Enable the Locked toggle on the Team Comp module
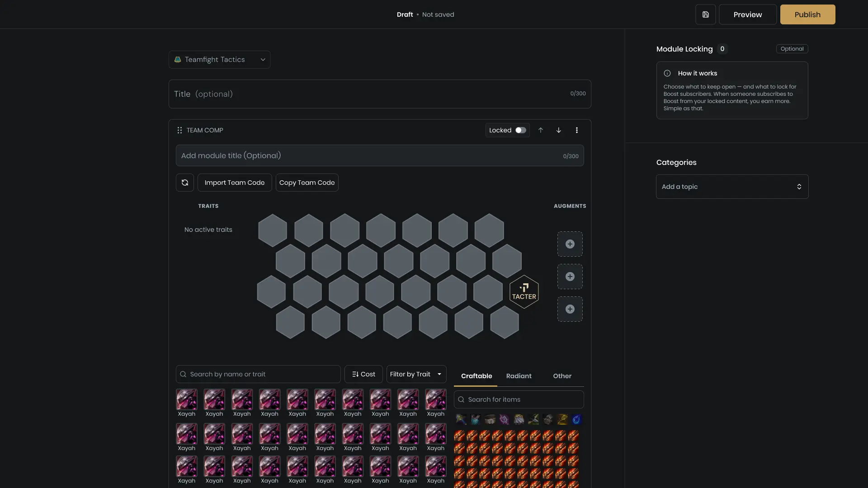The image size is (868, 488). (x=520, y=130)
